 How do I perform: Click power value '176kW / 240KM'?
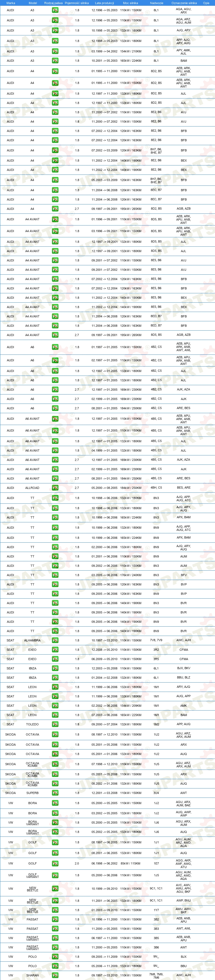(x=131, y=575)
